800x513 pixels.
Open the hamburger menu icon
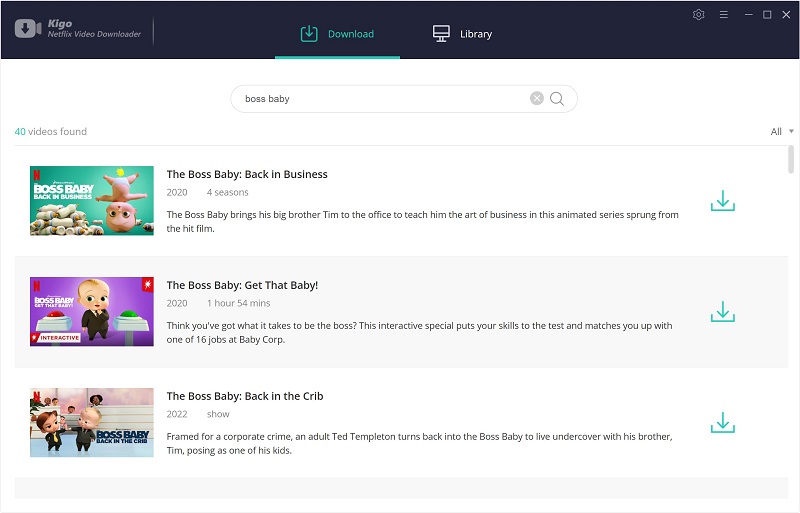click(723, 15)
